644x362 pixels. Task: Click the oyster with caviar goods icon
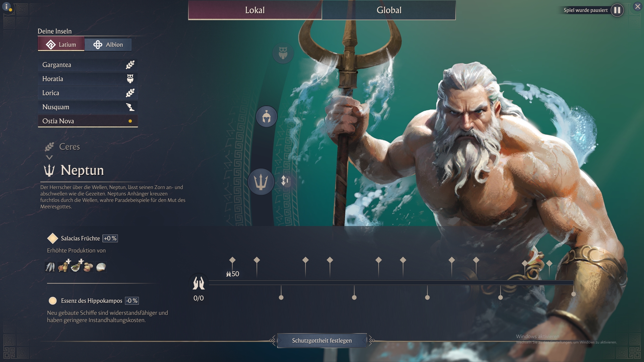pos(76,267)
